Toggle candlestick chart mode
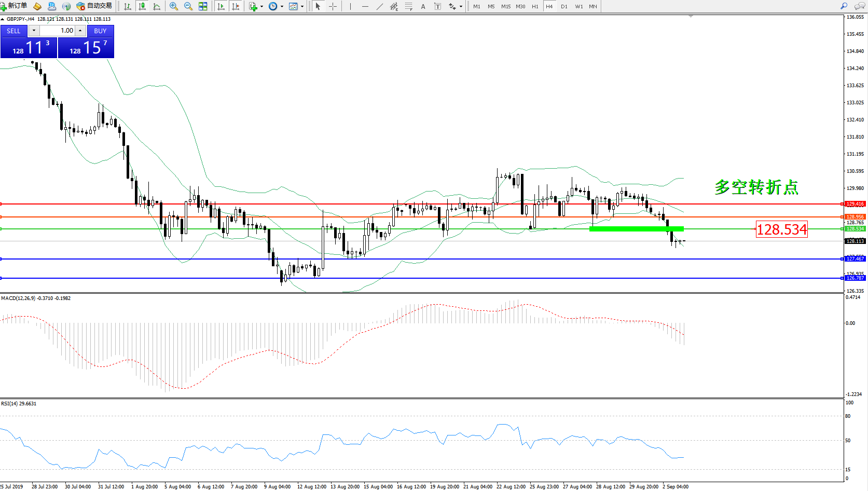This screenshot has height=491, width=868. coord(142,6)
